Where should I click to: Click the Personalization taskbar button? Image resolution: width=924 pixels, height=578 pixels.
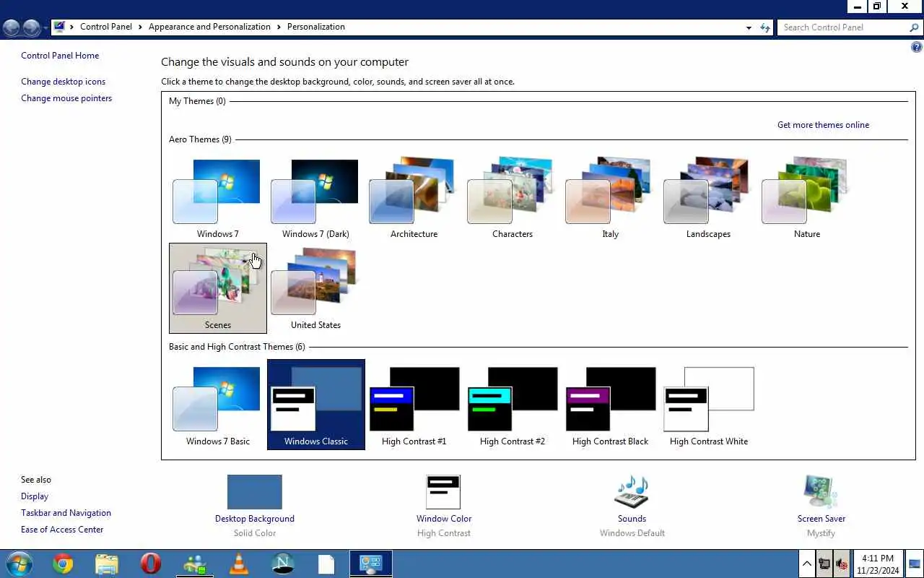coord(371,564)
